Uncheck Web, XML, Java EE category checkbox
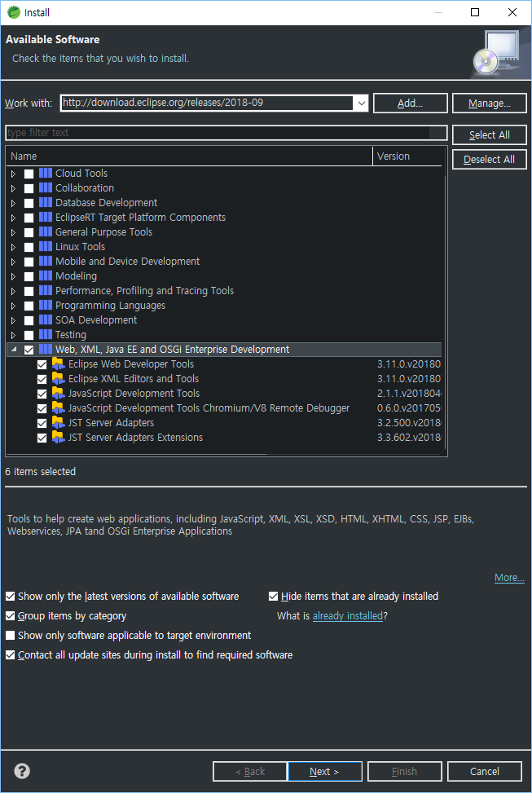This screenshot has height=793, width=532. 29,350
